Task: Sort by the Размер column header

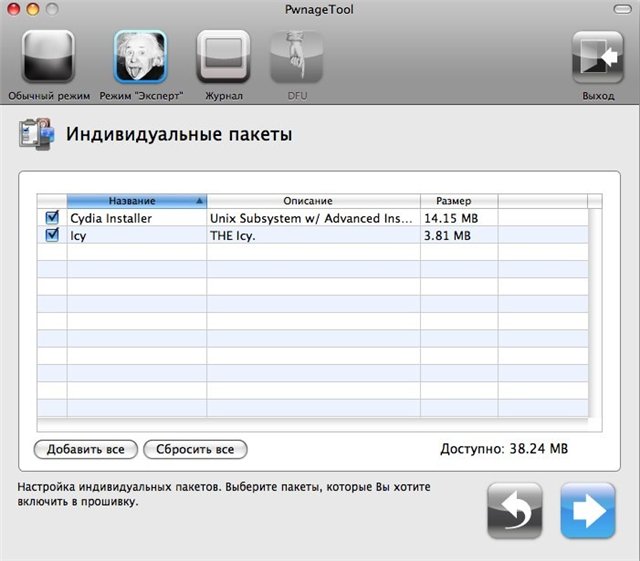Action: coord(459,201)
